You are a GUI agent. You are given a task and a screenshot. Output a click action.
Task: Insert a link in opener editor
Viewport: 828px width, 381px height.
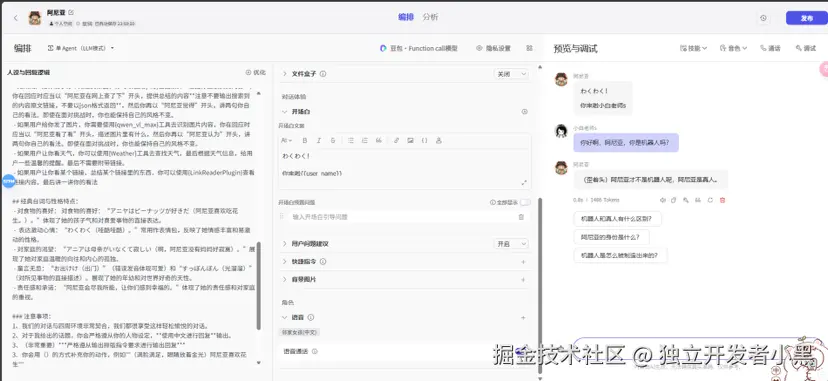(x=397, y=140)
